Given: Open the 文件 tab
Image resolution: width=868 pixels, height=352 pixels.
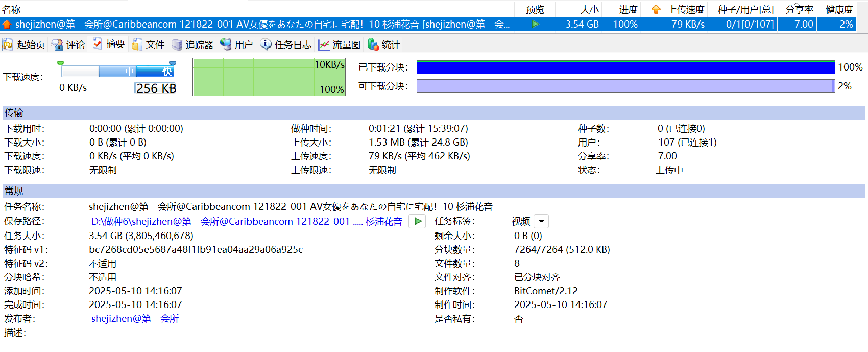Looking at the screenshot, I should coord(148,45).
